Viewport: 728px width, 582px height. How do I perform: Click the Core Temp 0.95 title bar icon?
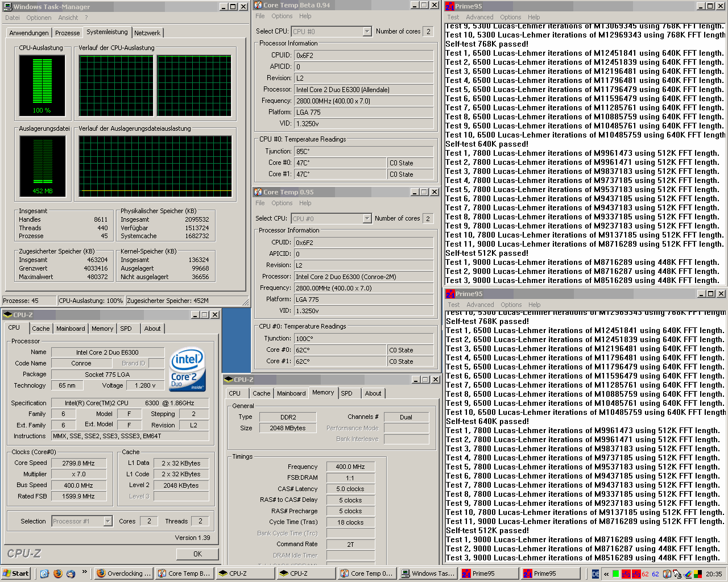point(258,192)
